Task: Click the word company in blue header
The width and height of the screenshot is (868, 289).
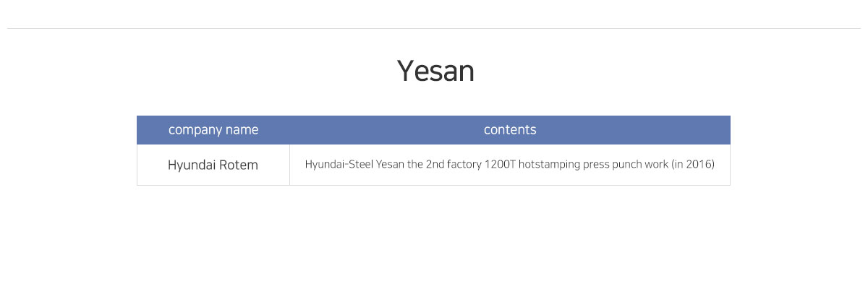Action: point(195,131)
